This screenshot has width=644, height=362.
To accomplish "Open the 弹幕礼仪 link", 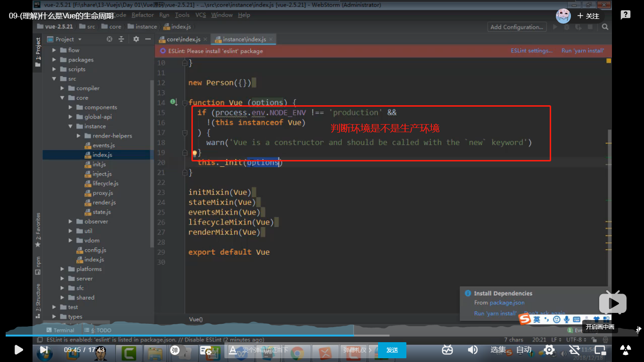I will (x=357, y=350).
